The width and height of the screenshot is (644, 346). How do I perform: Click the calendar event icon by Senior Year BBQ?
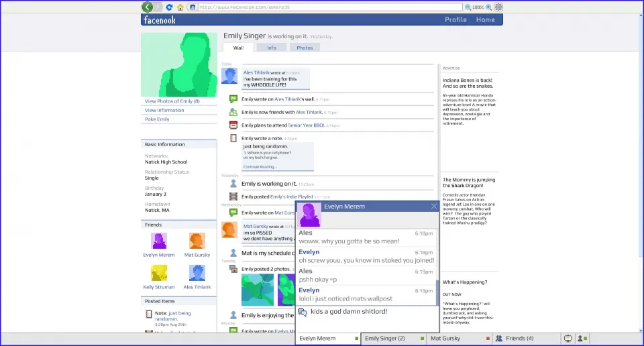click(233, 125)
